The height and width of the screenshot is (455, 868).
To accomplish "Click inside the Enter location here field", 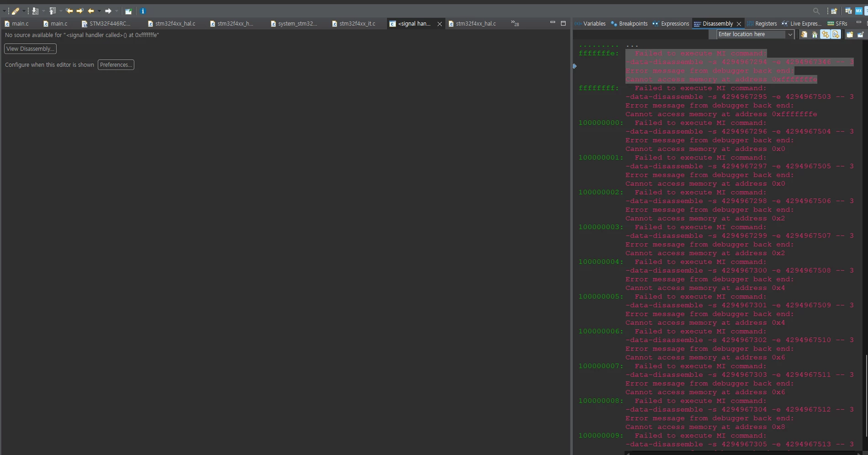I will pyautogui.click(x=752, y=34).
